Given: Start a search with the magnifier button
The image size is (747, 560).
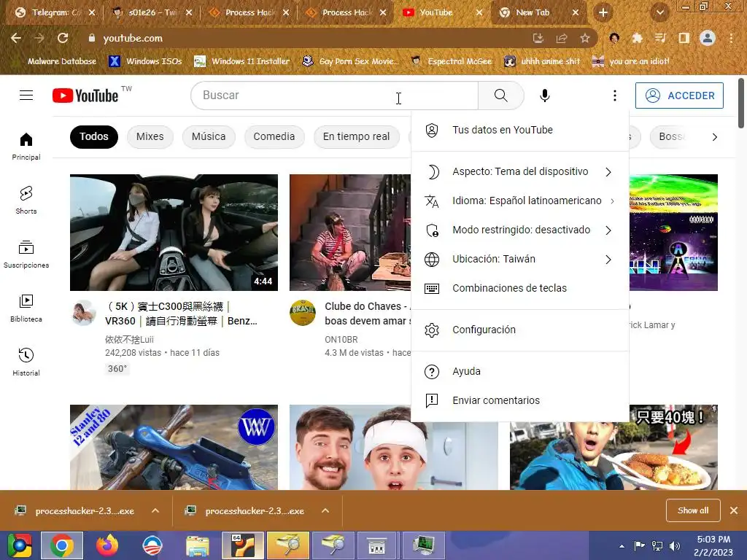Looking at the screenshot, I should (x=500, y=96).
